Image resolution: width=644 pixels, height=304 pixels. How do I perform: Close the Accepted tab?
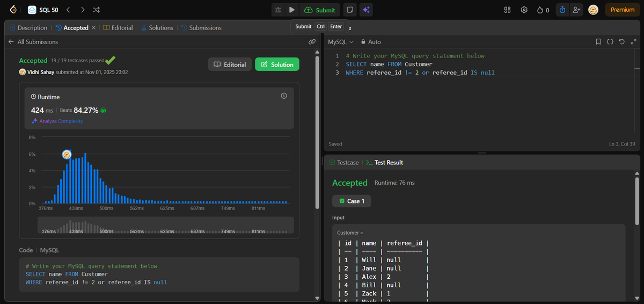pyautogui.click(x=94, y=27)
